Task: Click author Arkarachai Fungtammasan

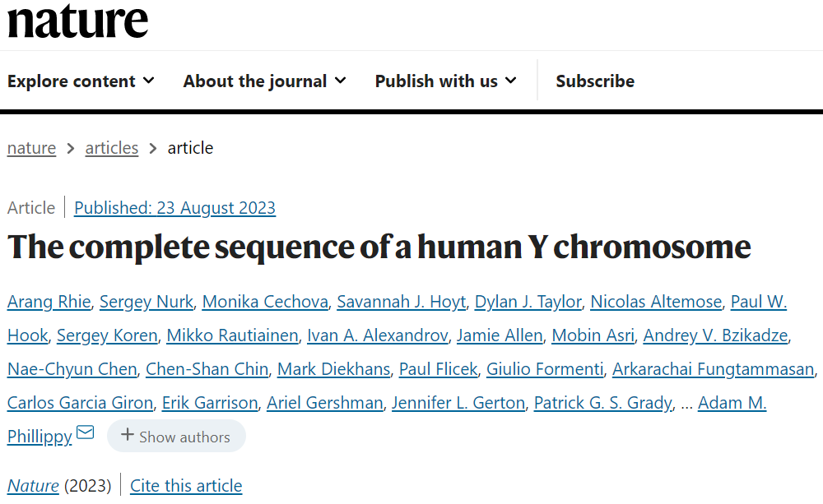Action: (714, 369)
